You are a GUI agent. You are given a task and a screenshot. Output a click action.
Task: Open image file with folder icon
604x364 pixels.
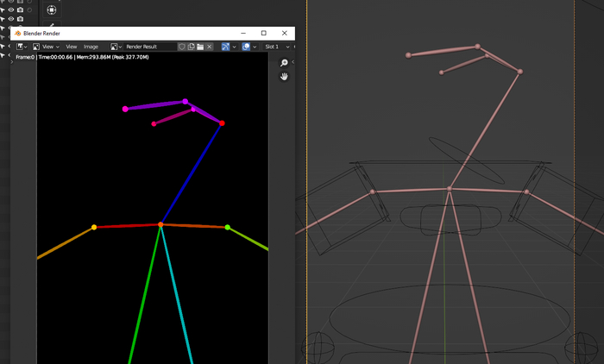[x=200, y=47]
